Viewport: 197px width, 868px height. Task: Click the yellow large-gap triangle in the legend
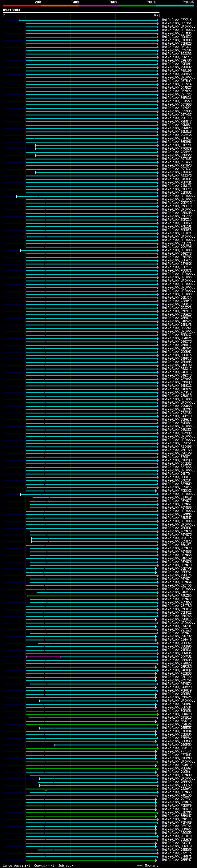(25, 866)
